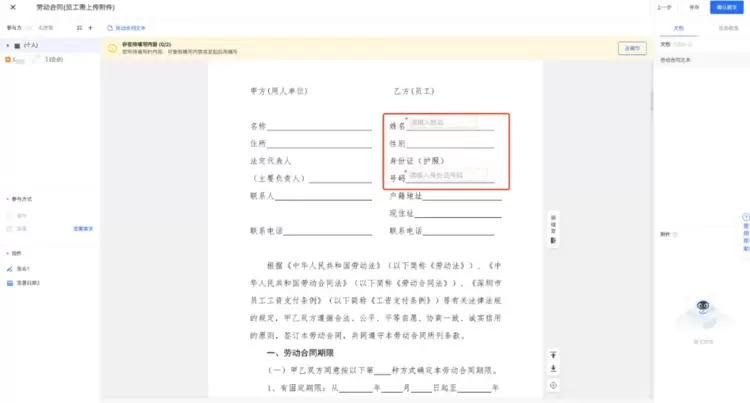Expand the (个人) participant tree item
Image resolution: width=750 pixels, height=403 pixels.
7,46
